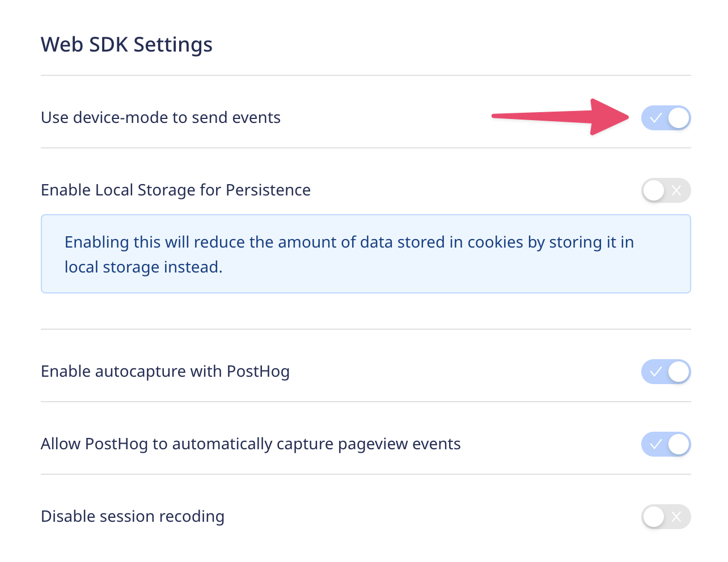This screenshot has width=728, height=562.
Task: Click the "Enable autocapture with PostHog" label
Action: click(x=165, y=371)
